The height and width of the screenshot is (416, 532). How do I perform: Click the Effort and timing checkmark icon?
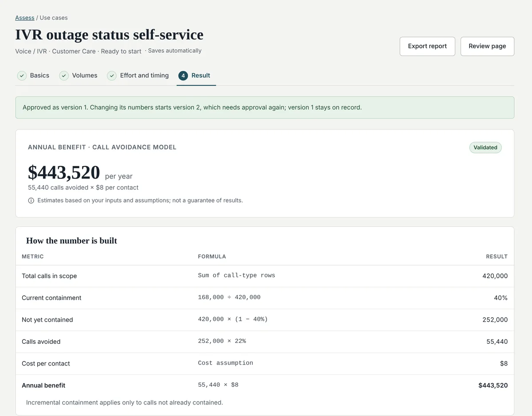[x=112, y=76]
